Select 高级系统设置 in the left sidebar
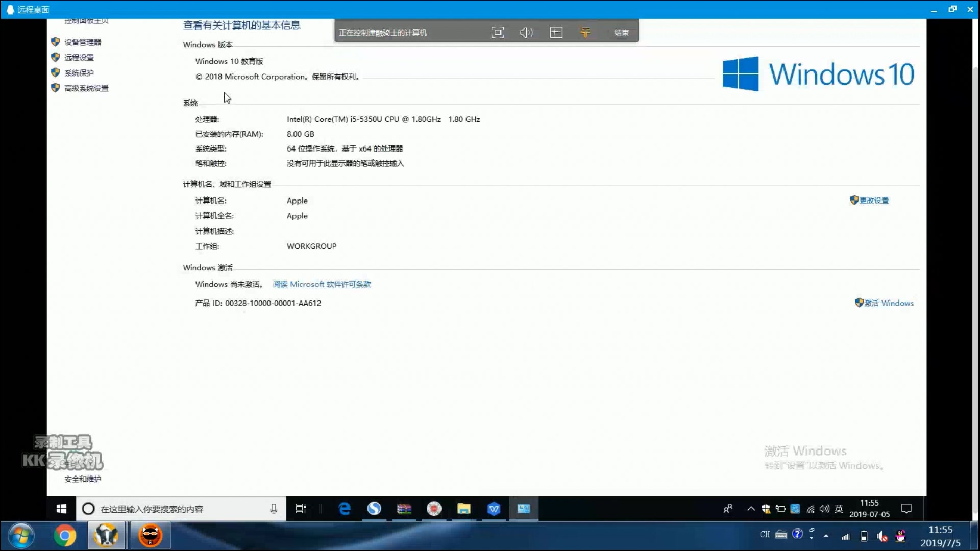This screenshot has width=980, height=551. 86,88
